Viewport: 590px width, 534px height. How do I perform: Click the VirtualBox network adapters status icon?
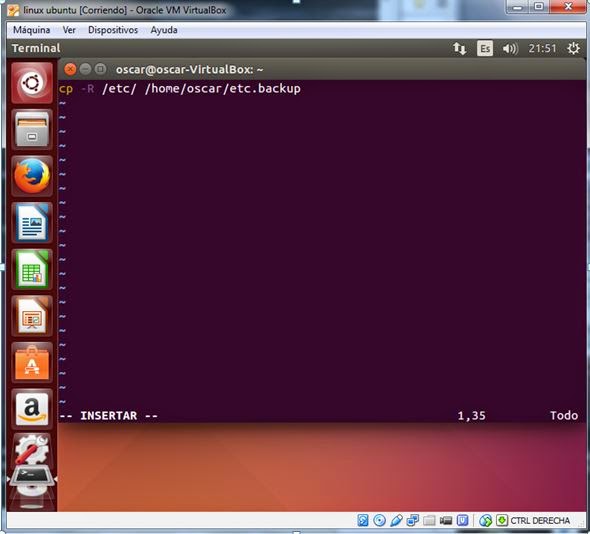pyautogui.click(x=413, y=520)
